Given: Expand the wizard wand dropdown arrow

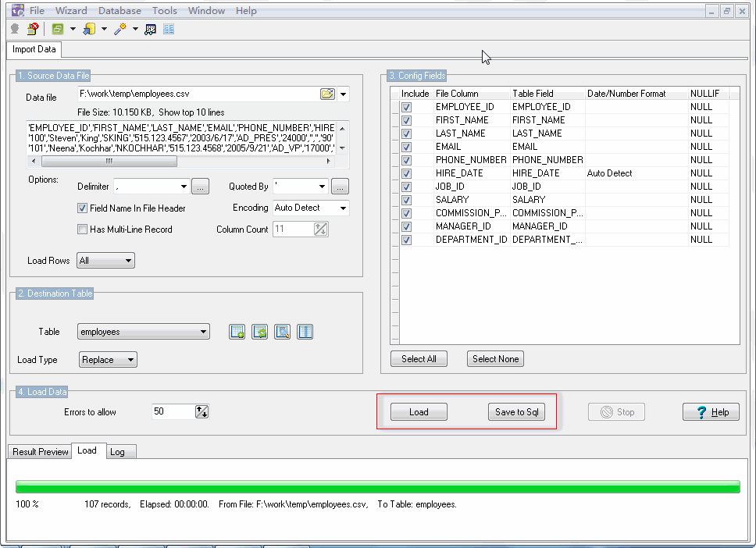Looking at the screenshot, I should coord(135,30).
